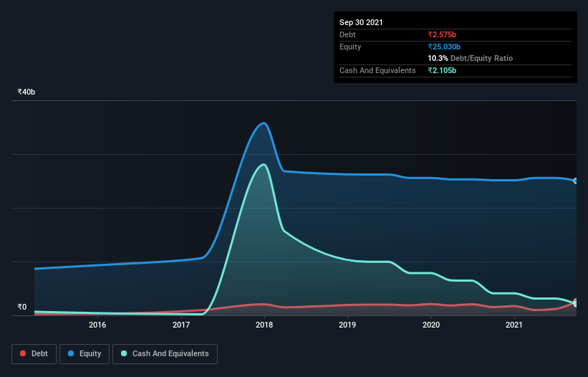
Task: Select the Debt endpoint marker at Sep 2021
Action: [x=576, y=301]
